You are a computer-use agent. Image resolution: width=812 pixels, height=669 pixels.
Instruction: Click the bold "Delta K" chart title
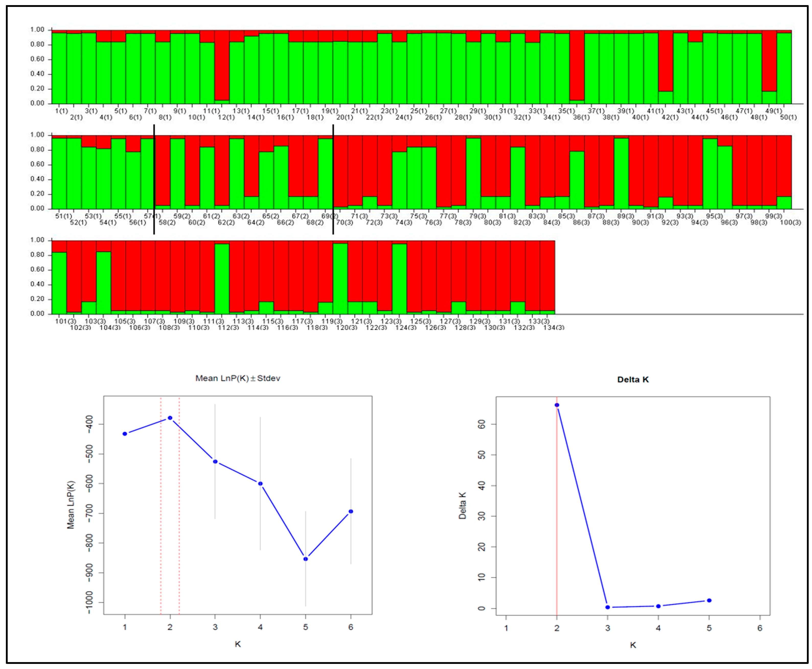pos(633,379)
